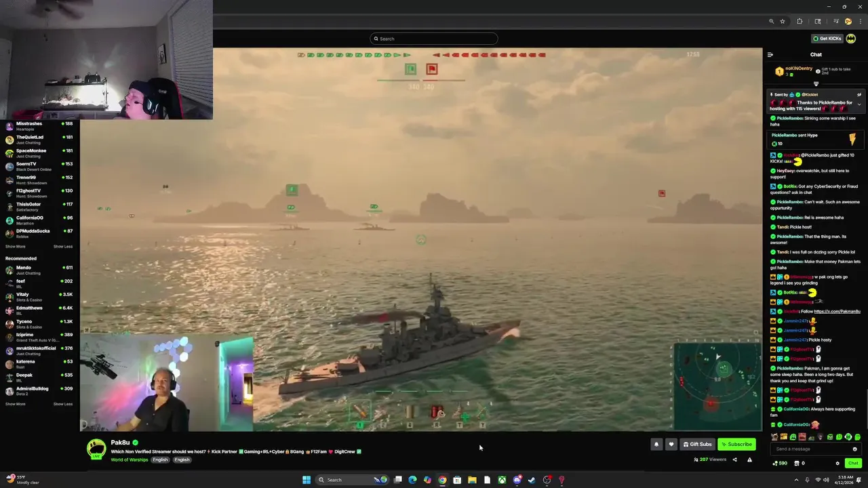Open Microsoft Store from the taskbar
Screen dimensions: 868x488
(457, 480)
